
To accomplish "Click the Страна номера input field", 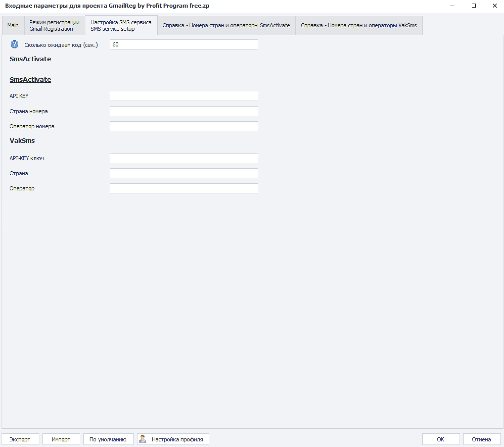I will (x=184, y=111).
